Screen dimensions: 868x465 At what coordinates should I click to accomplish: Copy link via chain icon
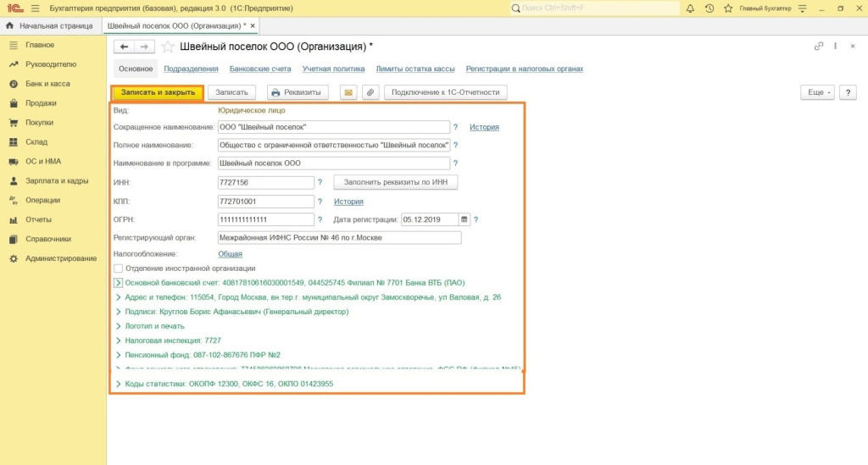[818, 46]
